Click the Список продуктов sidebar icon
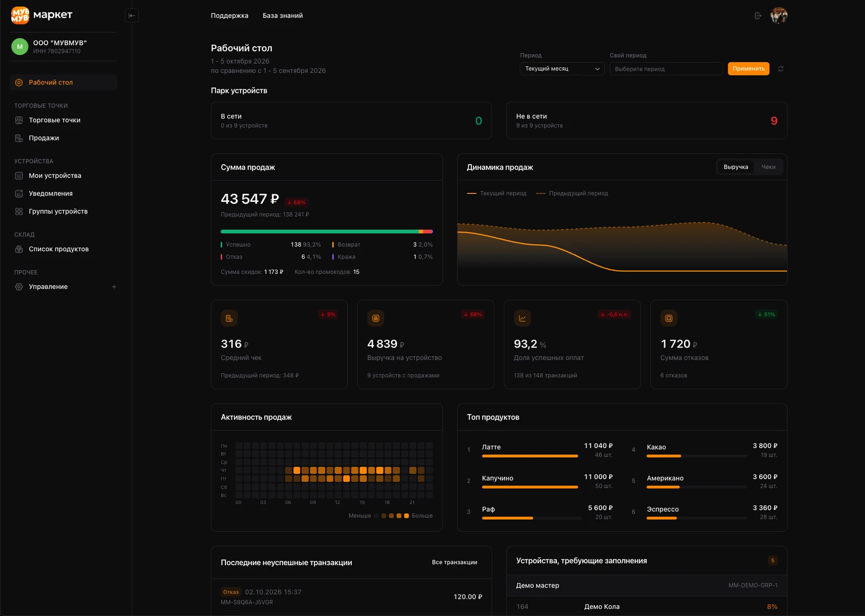 pos(19,249)
